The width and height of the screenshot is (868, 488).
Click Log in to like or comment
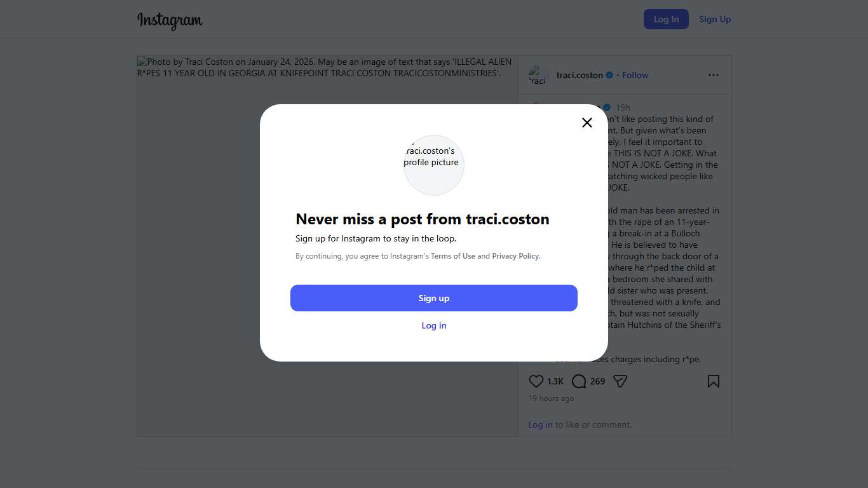540,424
